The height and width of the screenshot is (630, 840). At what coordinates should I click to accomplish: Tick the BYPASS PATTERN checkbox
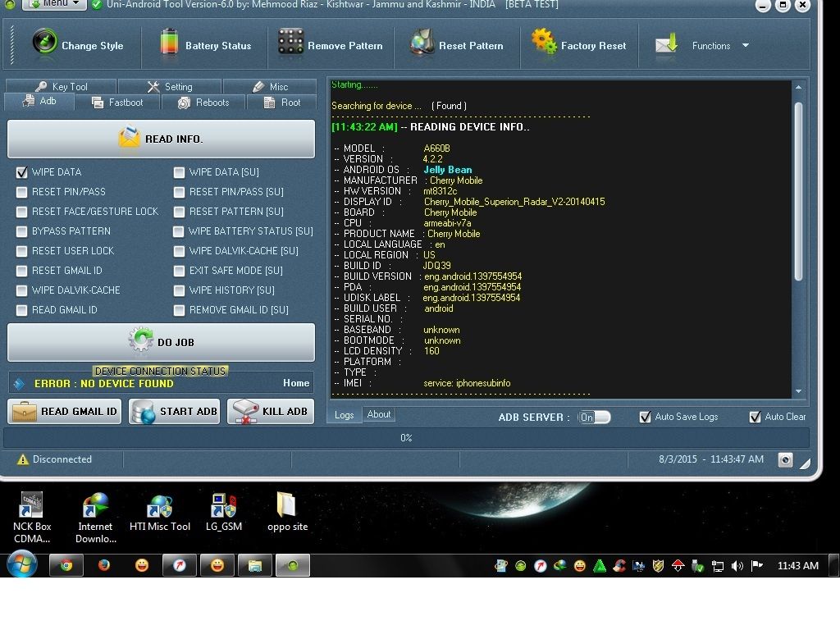(21, 231)
